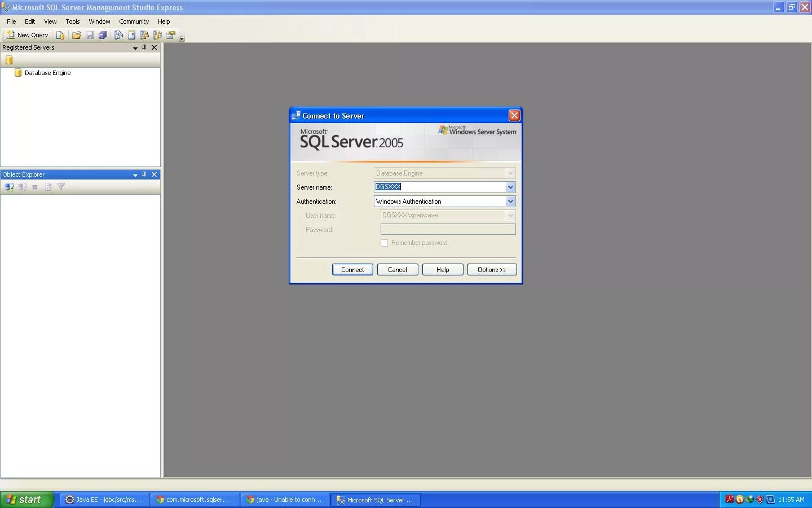The height and width of the screenshot is (508, 812).
Task: Open Object Explorer panel position dropdown arrow
Action: point(135,175)
